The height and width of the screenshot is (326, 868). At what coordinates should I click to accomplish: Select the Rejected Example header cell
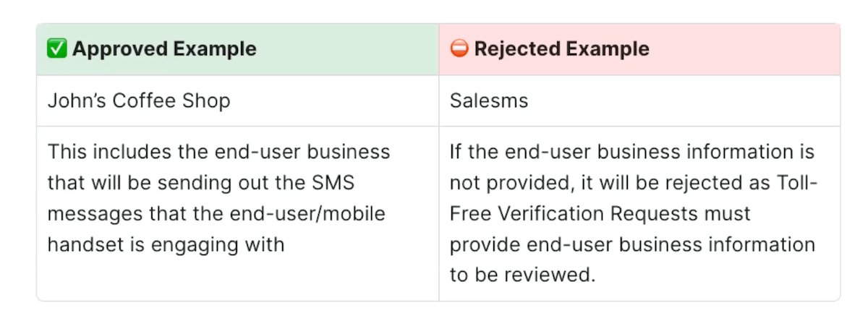[639, 49]
